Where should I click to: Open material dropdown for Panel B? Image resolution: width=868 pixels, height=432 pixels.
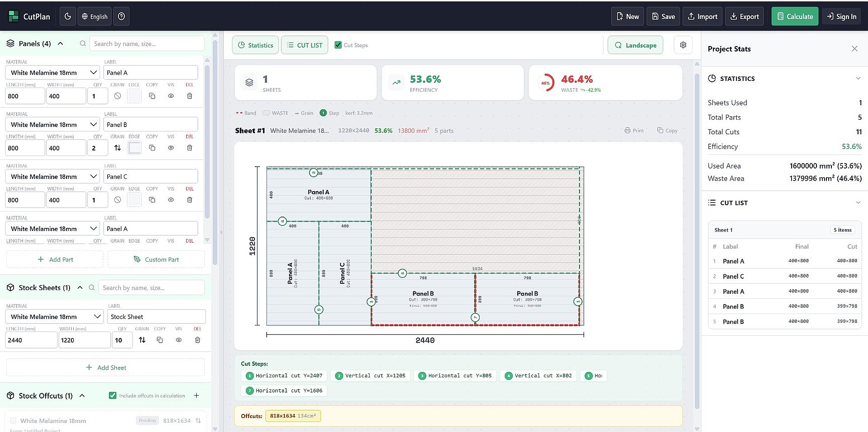[52, 124]
